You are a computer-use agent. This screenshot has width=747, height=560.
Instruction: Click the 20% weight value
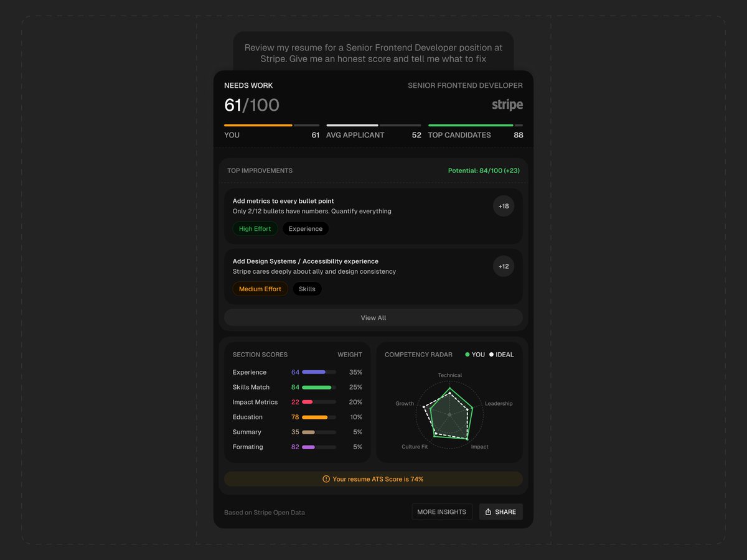coord(355,402)
